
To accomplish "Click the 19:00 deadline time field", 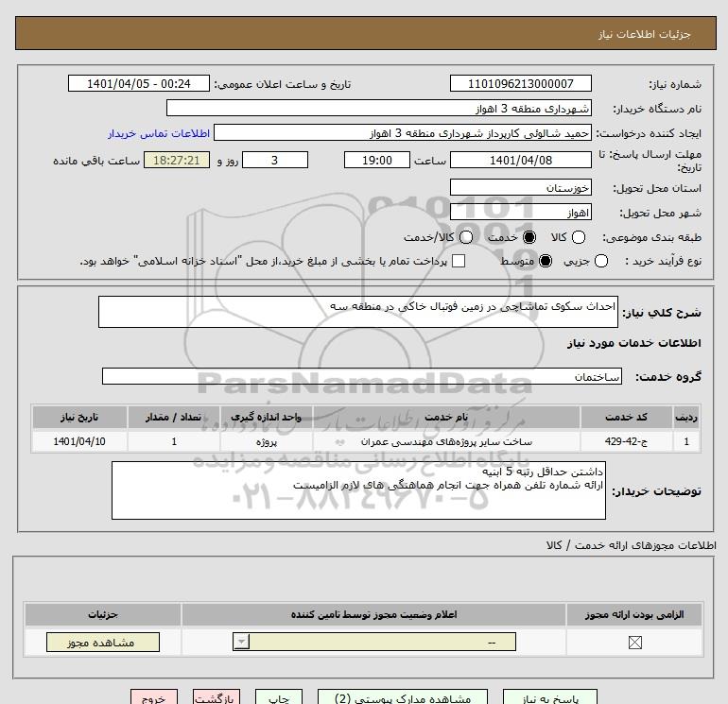I will coord(377,160).
